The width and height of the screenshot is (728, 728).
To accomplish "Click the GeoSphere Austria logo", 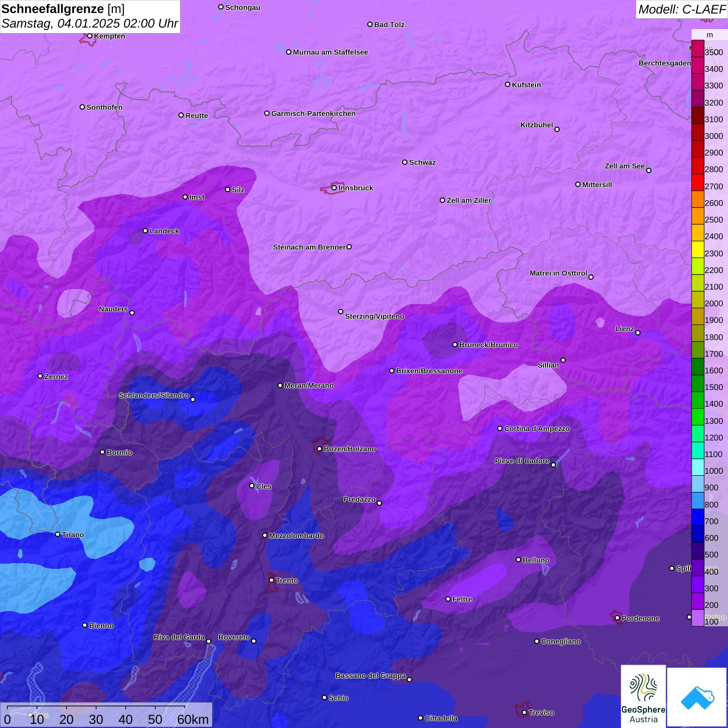I will click(x=643, y=696).
